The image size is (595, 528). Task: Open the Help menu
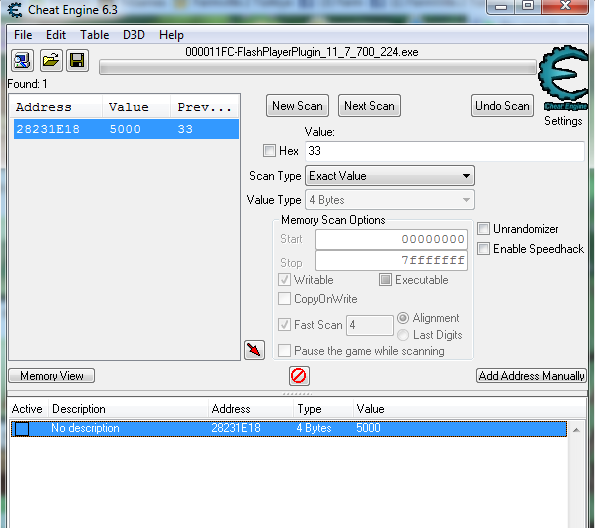(x=171, y=35)
